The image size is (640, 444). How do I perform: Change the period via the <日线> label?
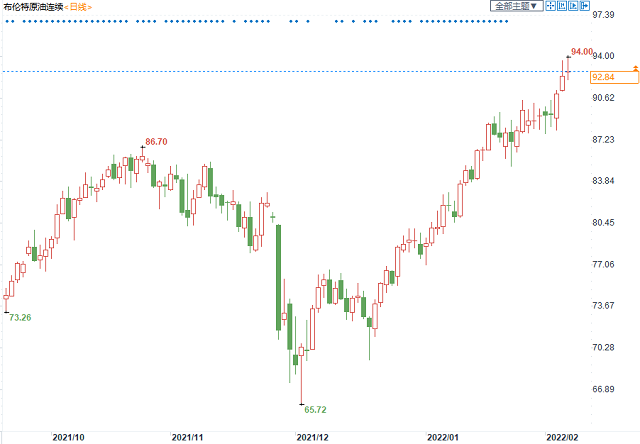(77, 7)
